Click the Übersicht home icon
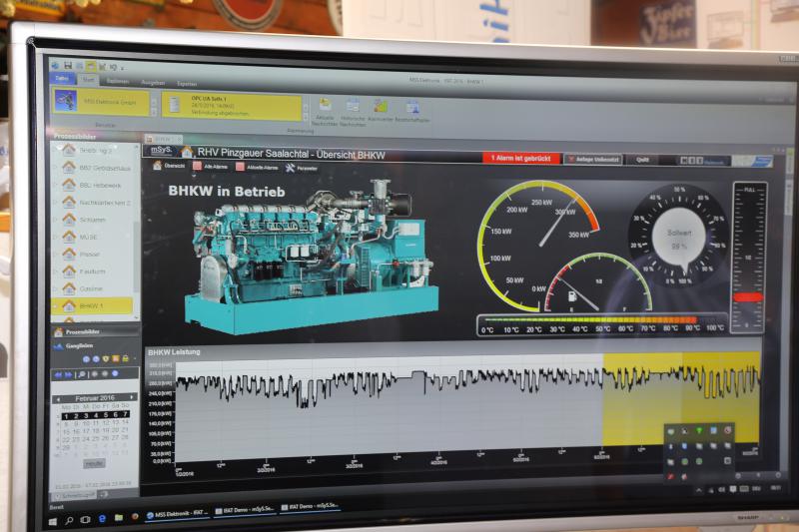Viewport: 799px width, 532px height. pyautogui.click(x=158, y=166)
